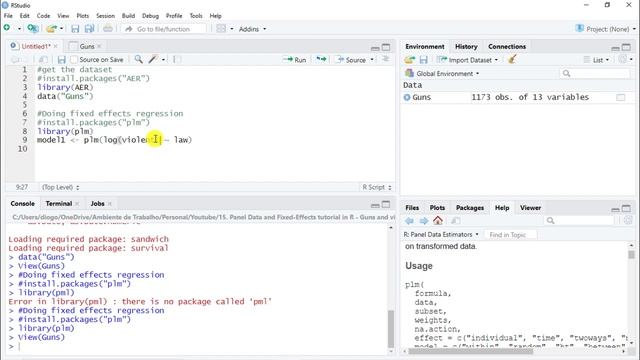Click the Environment search box

(595, 73)
